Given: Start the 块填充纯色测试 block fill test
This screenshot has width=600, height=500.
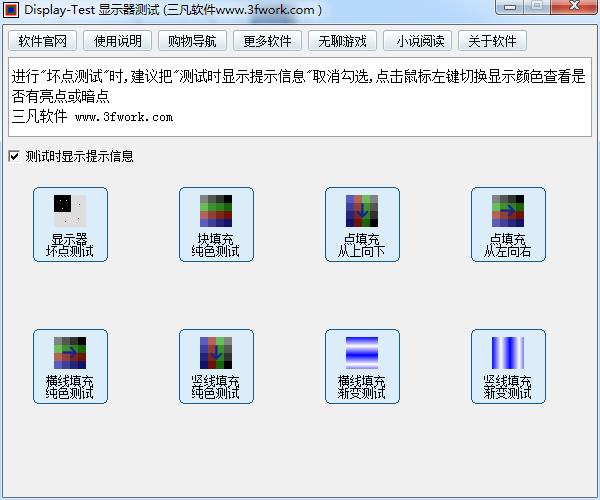Looking at the screenshot, I should tap(216, 225).
